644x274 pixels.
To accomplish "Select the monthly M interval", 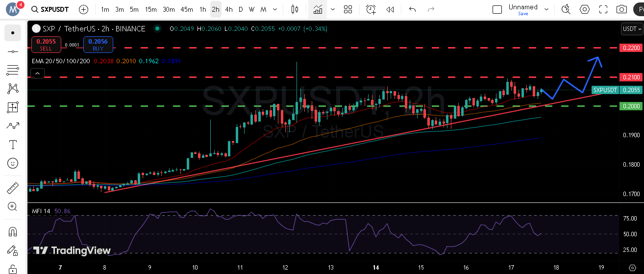I will point(264,9).
